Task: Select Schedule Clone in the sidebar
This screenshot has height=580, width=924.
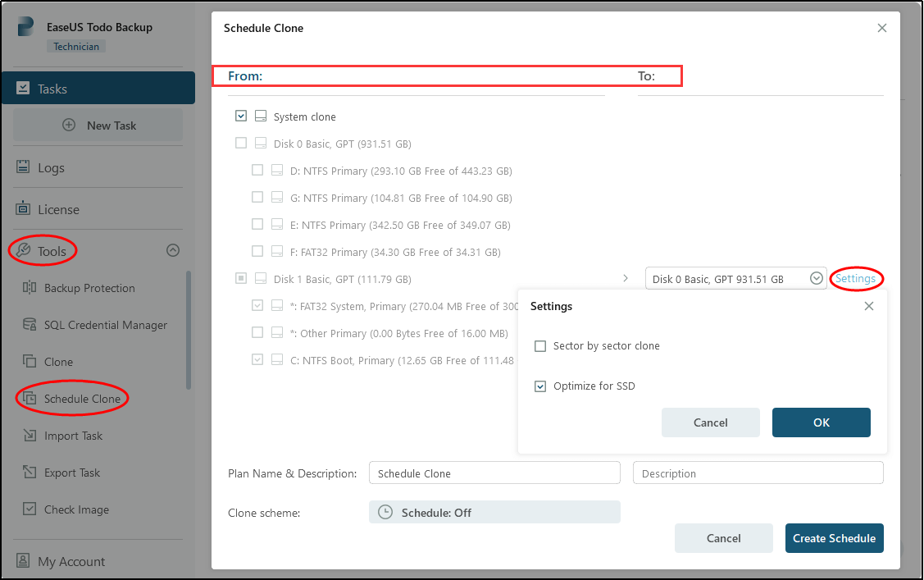Action: tap(82, 399)
